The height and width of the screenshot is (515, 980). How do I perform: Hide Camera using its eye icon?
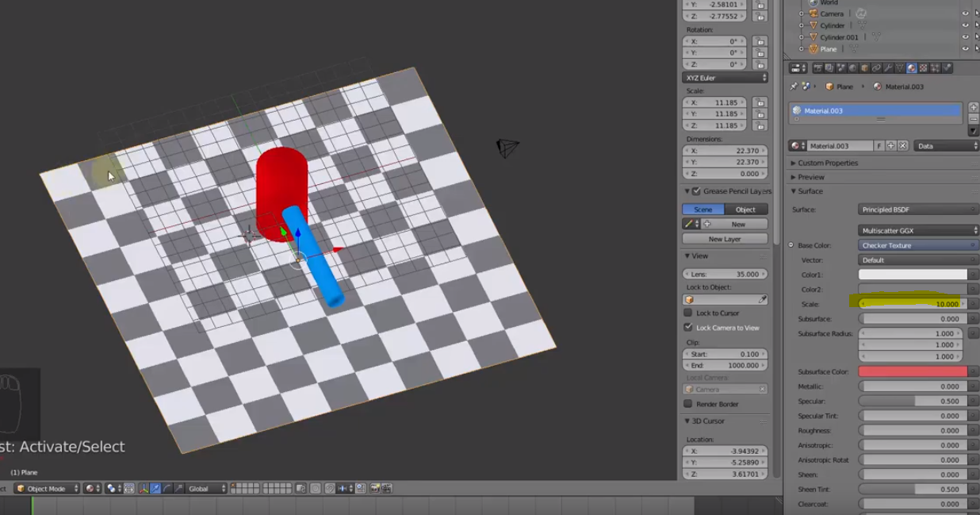pyautogui.click(x=966, y=13)
